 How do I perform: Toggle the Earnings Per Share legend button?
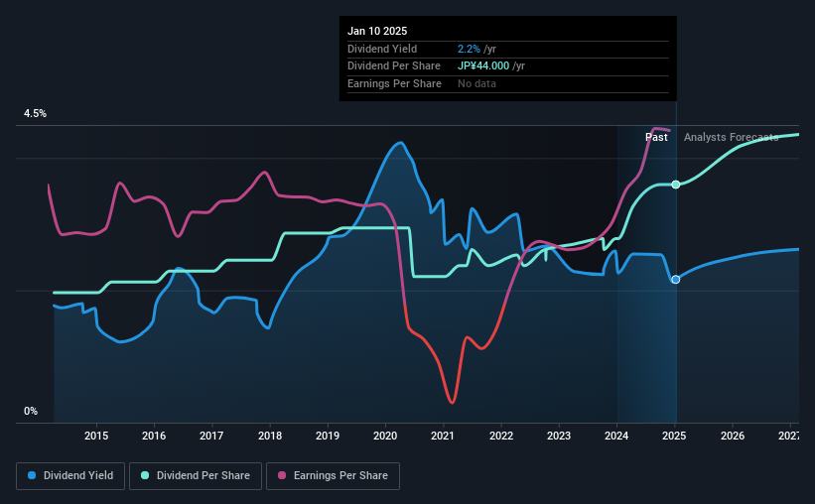333,475
